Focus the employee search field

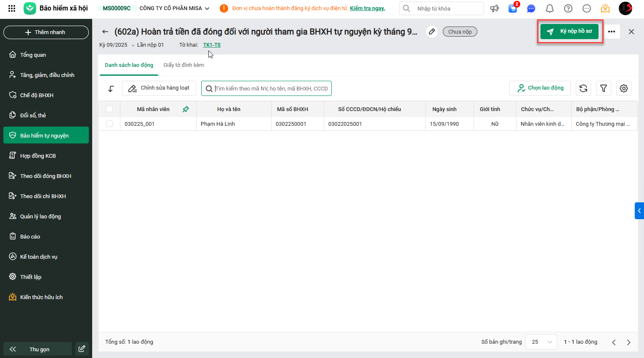coord(266,88)
